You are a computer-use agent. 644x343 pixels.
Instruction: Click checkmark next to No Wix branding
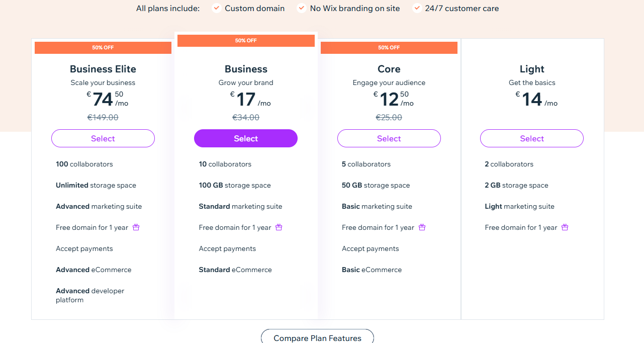[302, 8]
